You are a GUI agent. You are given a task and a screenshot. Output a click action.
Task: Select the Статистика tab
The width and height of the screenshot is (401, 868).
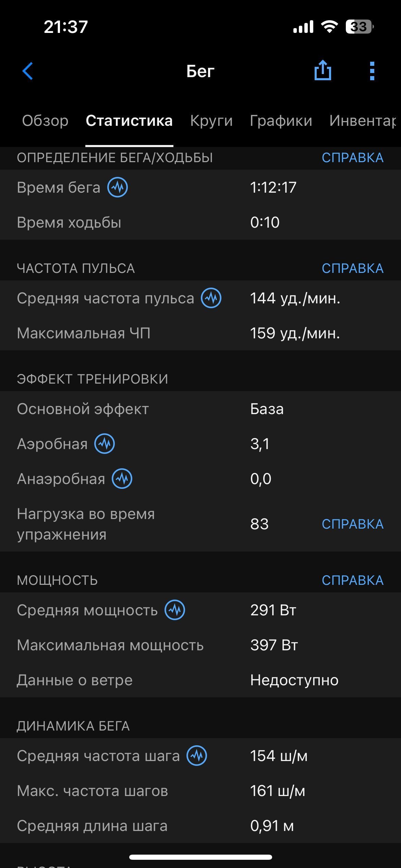(x=129, y=121)
